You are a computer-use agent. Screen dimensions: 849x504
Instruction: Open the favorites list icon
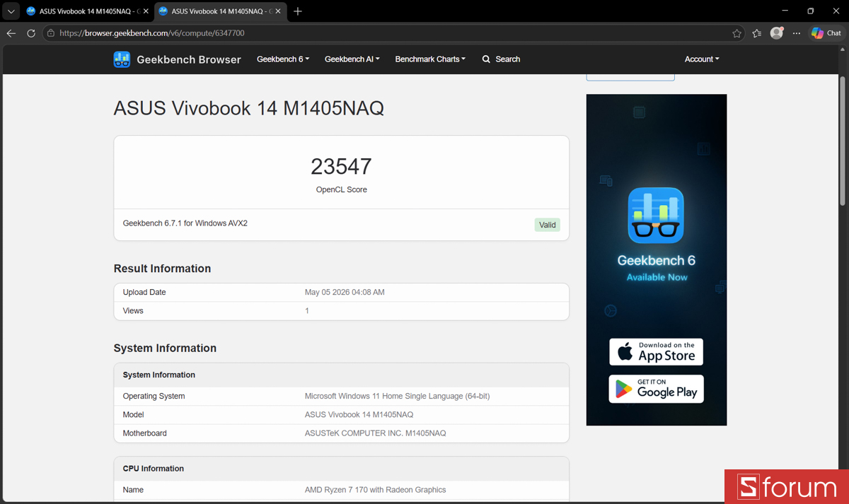[x=757, y=33]
